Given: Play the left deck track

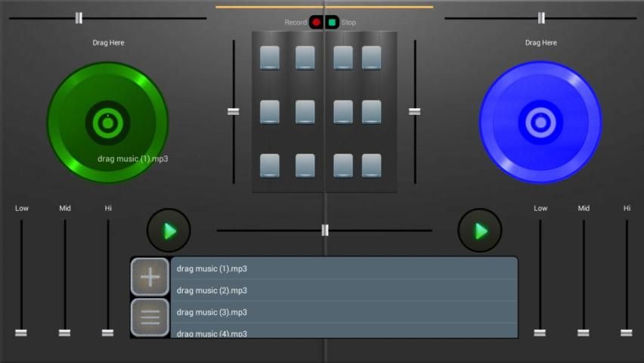Looking at the screenshot, I should (x=169, y=231).
